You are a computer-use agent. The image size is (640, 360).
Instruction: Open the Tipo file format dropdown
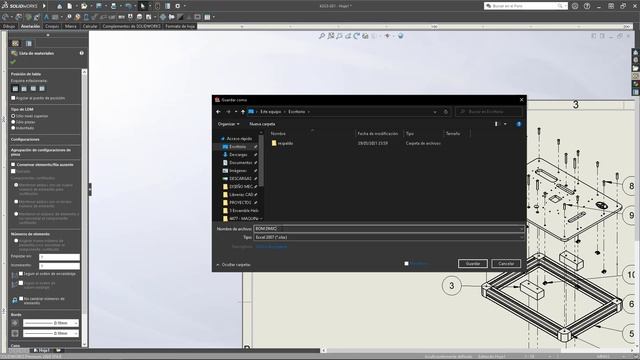tap(389, 237)
